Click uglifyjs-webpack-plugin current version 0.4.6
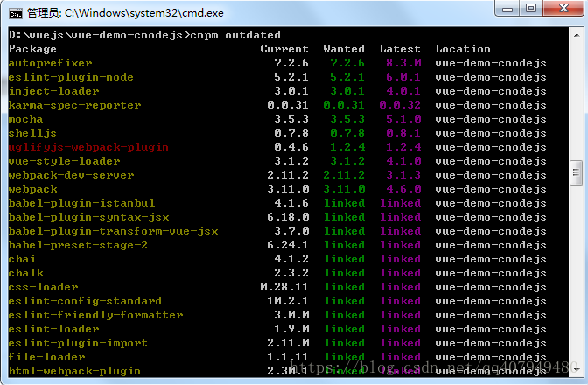 tap(291, 147)
